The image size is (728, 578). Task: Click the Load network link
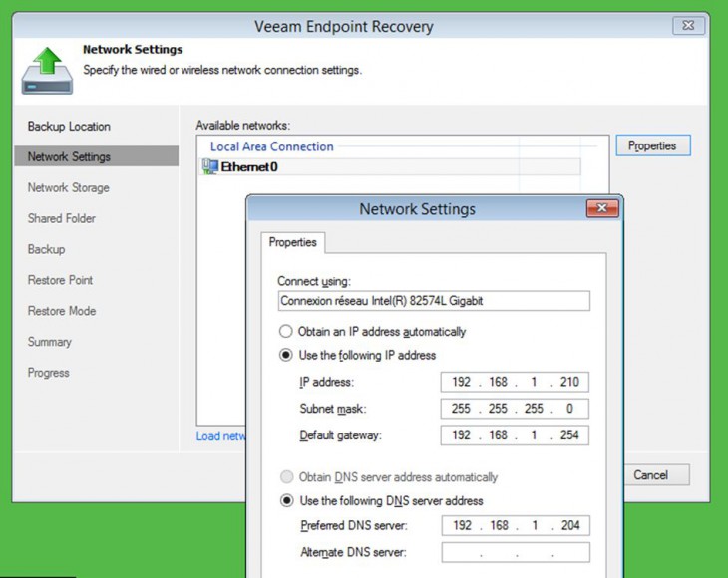coord(221,436)
